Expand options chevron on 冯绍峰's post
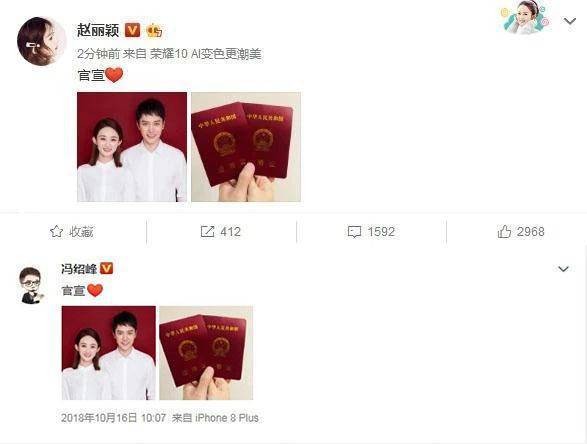This screenshot has height=444, width=587. pos(563,269)
